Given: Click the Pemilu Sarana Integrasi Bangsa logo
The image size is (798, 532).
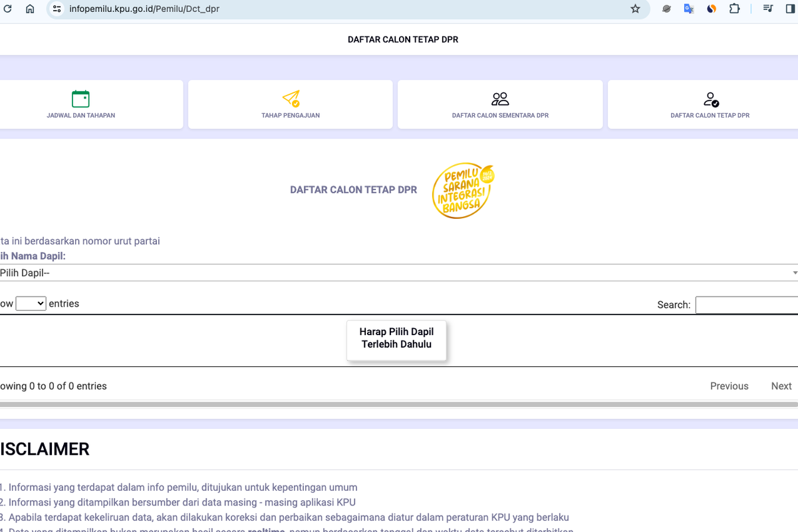Looking at the screenshot, I should click(463, 190).
